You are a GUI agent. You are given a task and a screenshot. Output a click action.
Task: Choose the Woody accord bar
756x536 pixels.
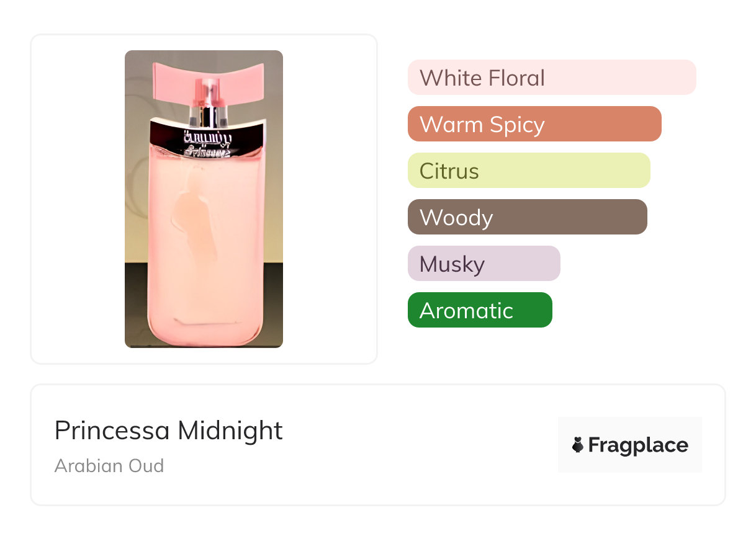(527, 217)
